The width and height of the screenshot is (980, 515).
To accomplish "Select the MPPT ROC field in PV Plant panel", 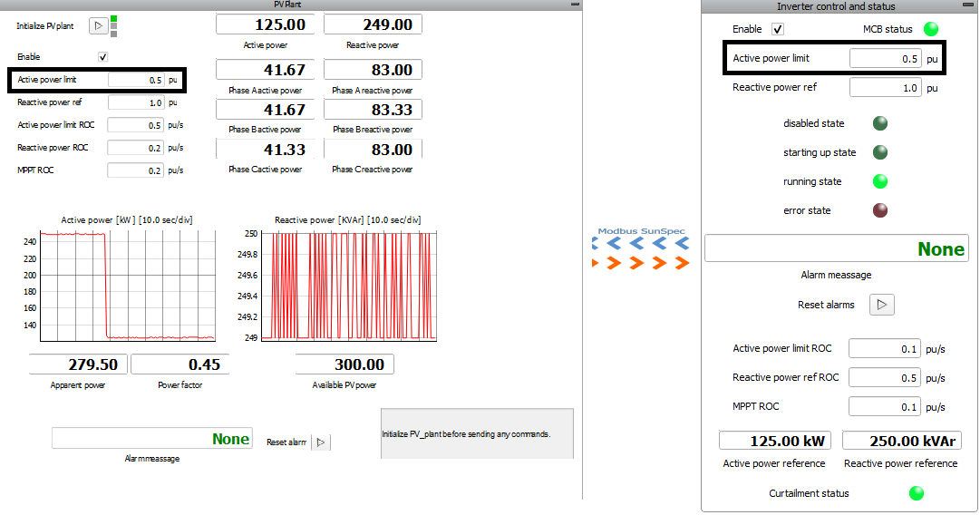I will 136,170.
